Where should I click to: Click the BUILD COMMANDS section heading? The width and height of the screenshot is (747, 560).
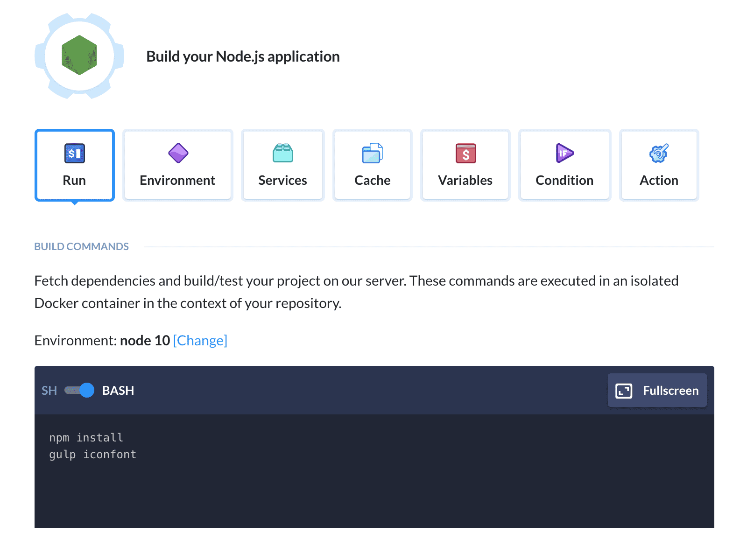(81, 246)
